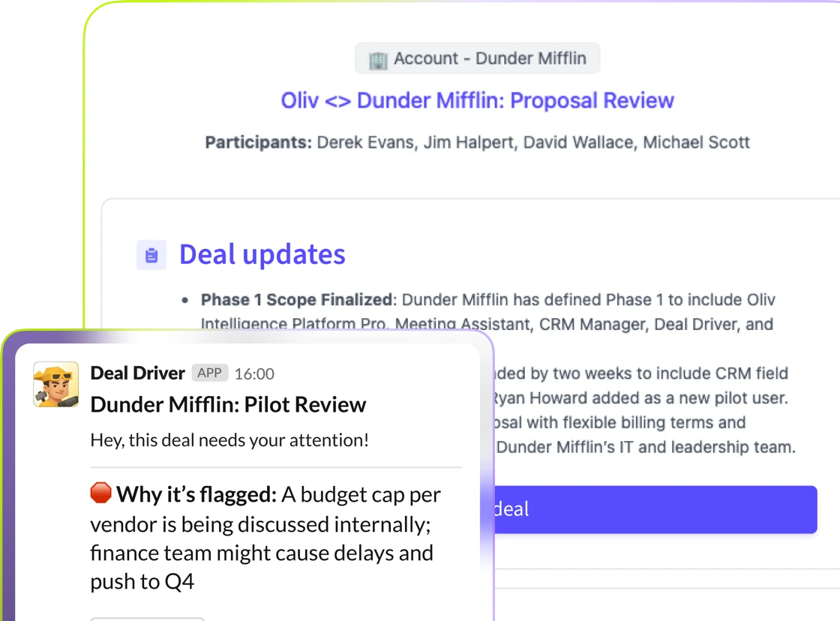Select the Dunder Mifflin: Pilot Review title
Image resolution: width=840 pixels, height=621 pixels.
(228, 405)
